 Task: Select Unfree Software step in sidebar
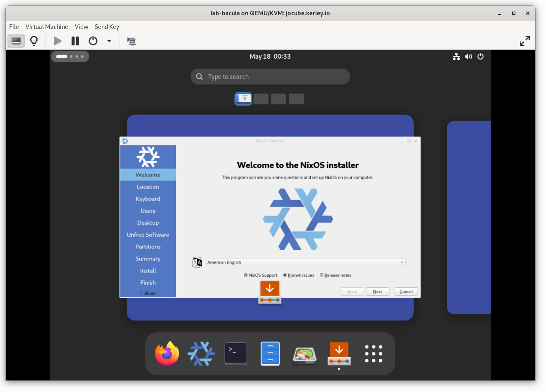148,235
